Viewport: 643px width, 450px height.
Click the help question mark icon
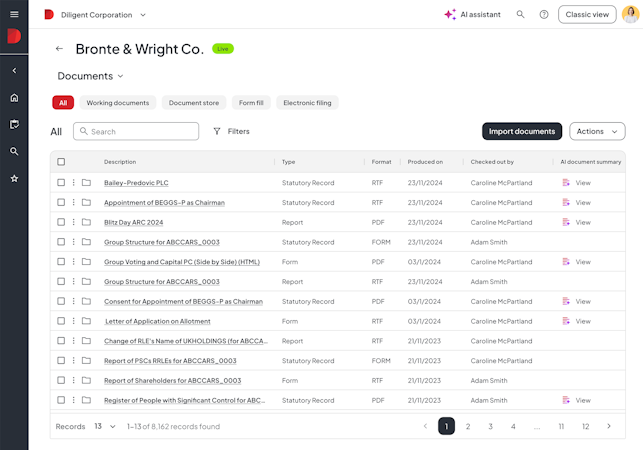click(x=544, y=15)
